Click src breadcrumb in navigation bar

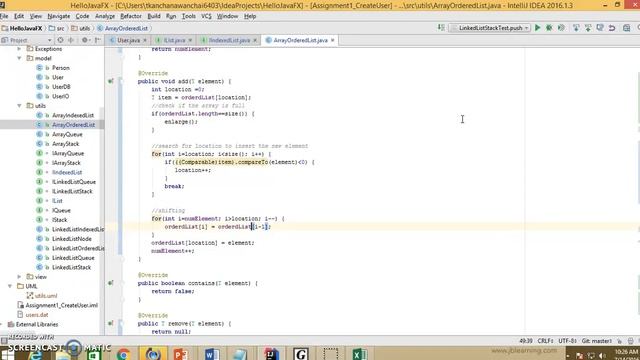click(x=57, y=28)
